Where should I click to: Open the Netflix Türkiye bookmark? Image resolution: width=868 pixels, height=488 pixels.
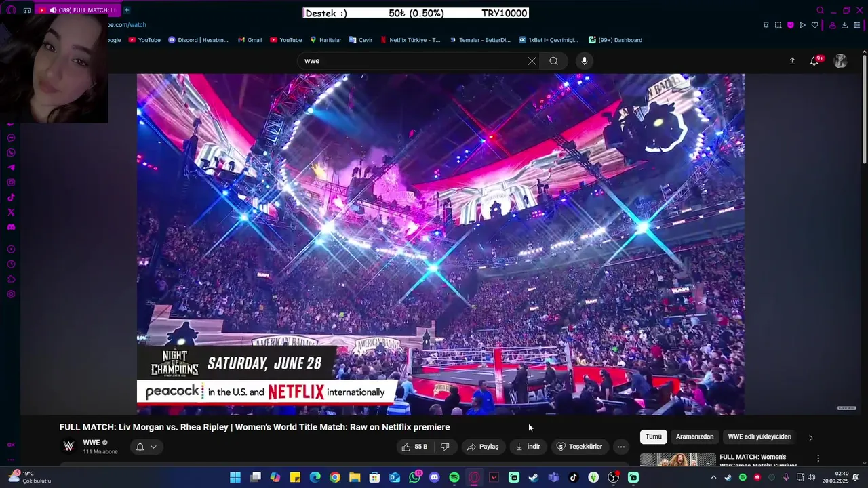(410, 40)
